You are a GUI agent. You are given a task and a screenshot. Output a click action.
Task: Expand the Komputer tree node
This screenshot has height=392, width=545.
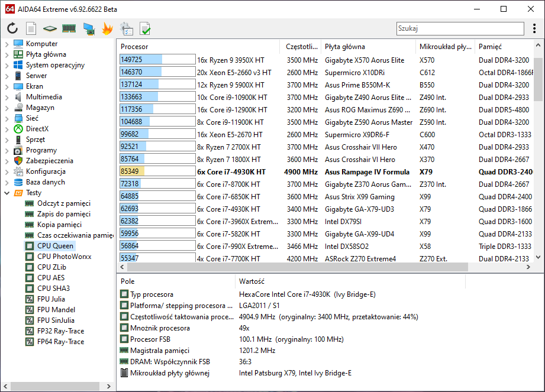coord(7,44)
